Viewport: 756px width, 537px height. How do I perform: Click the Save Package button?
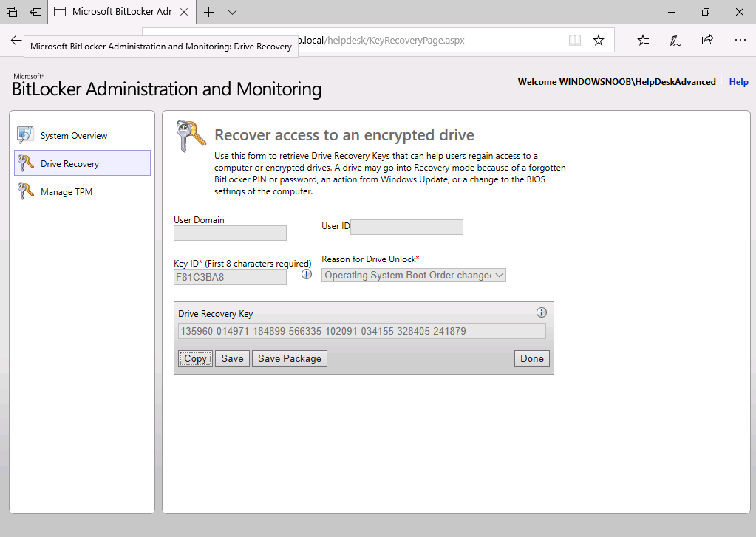point(289,359)
